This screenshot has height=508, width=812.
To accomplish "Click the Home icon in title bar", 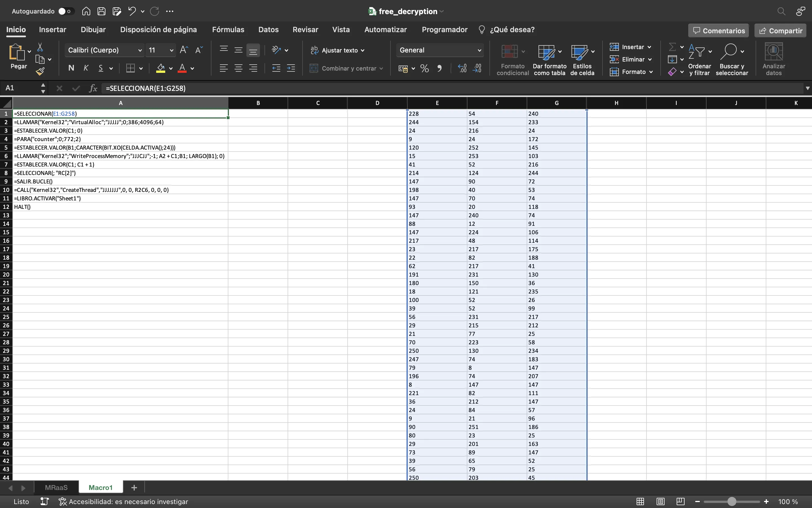I will pos(86,11).
